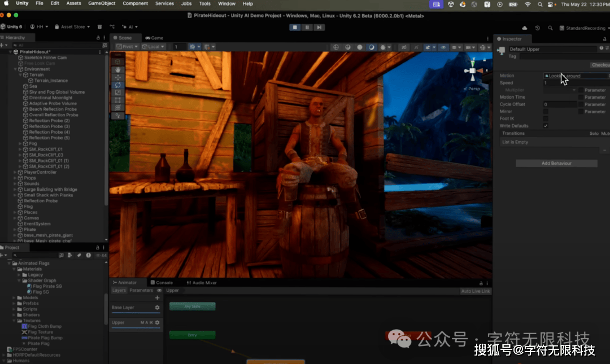Enable the Foot IK checkbox
Image resolution: width=610 pixels, height=364 pixels.
(x=546, y=119)
